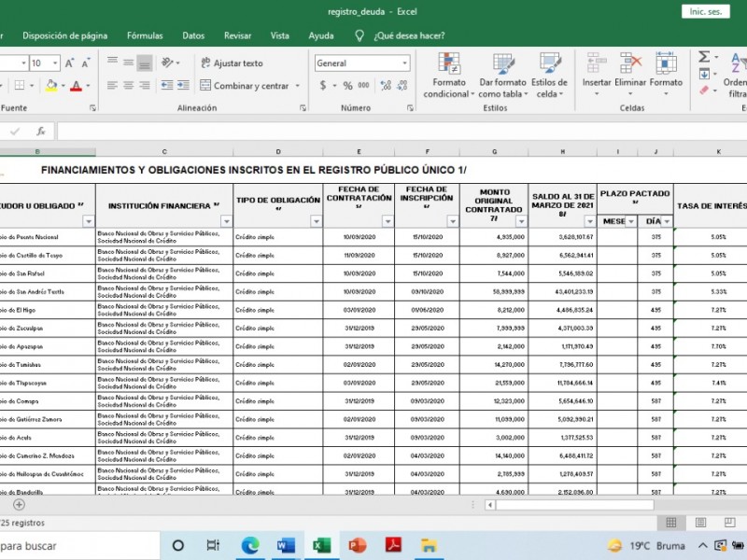Viewport: 747px width, 560px height.
Task: Switch to Normal view
Action: coord(670,523)
